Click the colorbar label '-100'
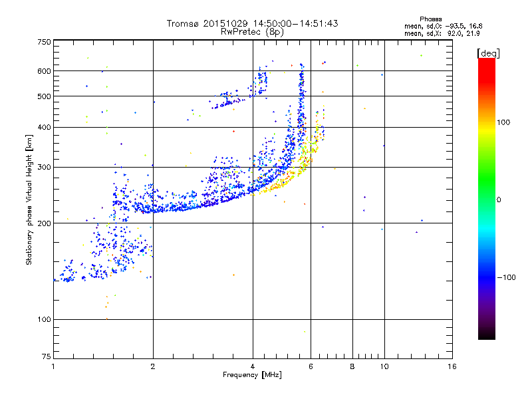This screenshot has width=532, height=399. coord(506,277)
